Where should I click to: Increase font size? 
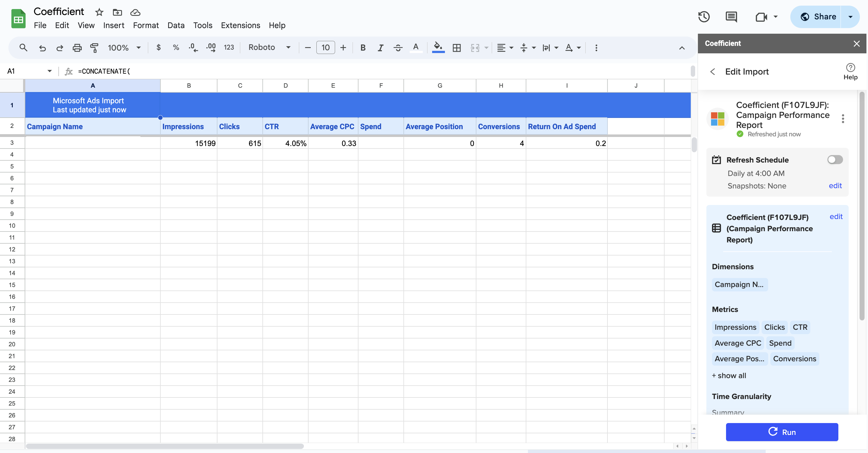[343, 47]
